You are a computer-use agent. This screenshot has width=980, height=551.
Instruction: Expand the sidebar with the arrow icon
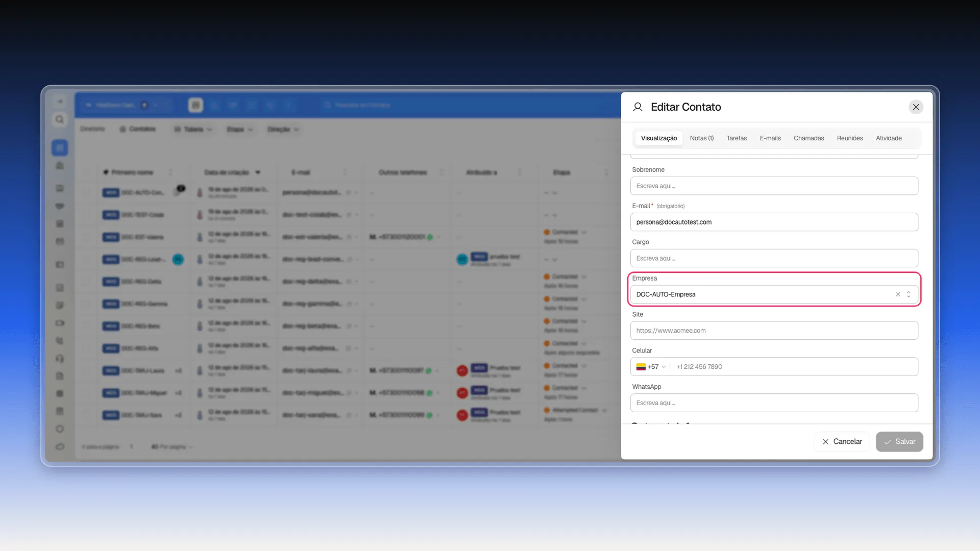click(60, 102)
